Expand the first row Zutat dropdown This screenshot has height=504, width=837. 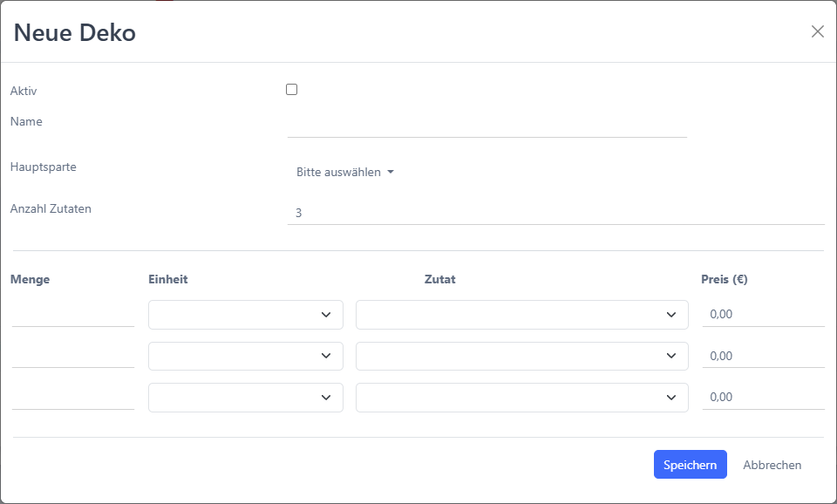click(522, 315)
